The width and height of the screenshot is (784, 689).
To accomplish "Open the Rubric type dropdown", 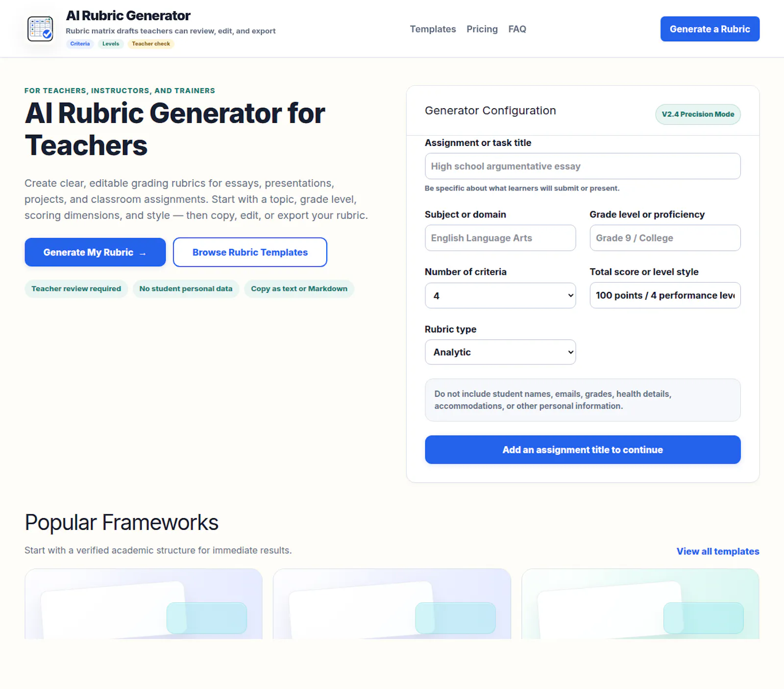I will pyautogui.click(x=500, y=352).
